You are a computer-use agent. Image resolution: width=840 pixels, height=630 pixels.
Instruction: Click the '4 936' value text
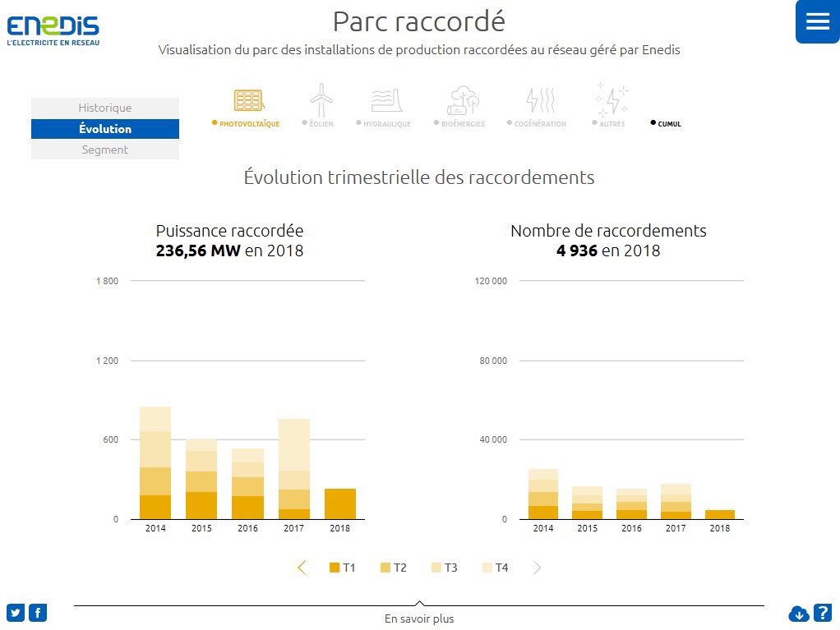pos(577,251)
